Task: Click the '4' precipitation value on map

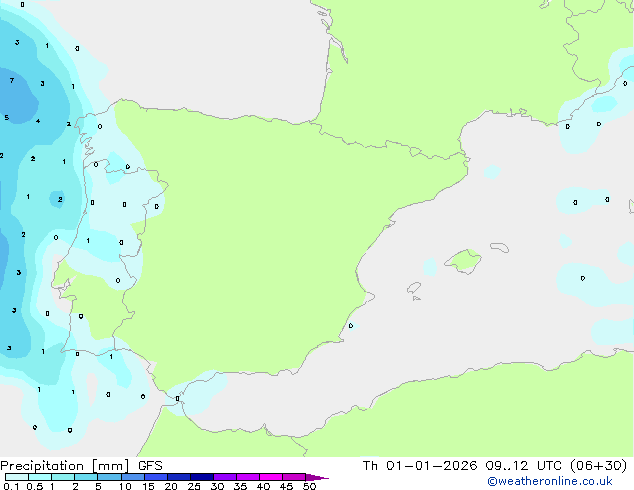Action: pos(38,121)
